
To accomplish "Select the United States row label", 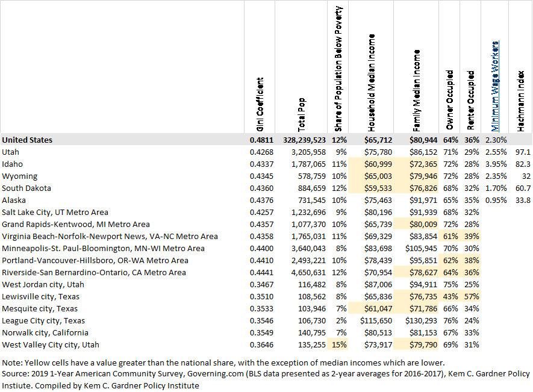I will click(x=27, y=140).
